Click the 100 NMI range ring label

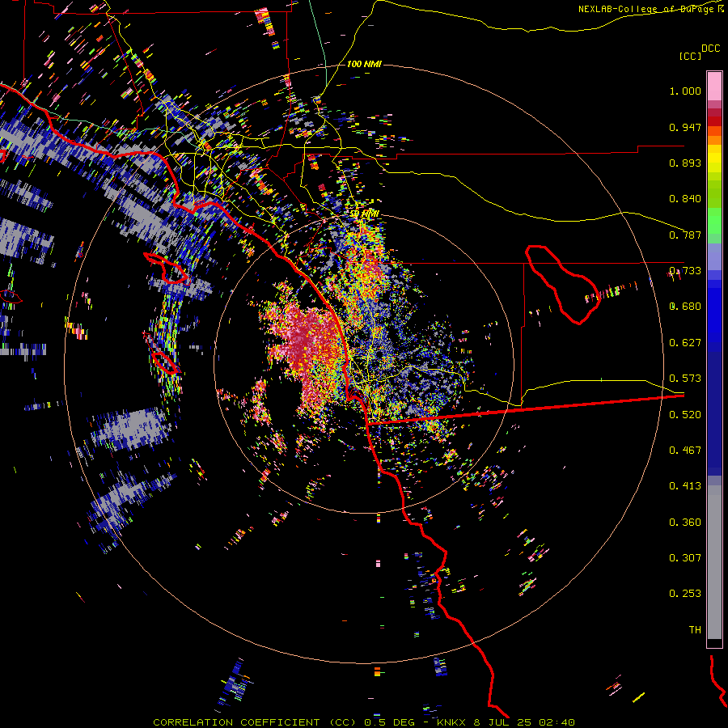[364, 64]
